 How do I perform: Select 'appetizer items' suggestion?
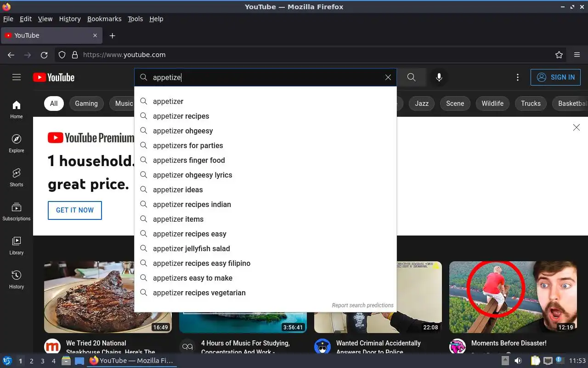[x=266, y=219]
